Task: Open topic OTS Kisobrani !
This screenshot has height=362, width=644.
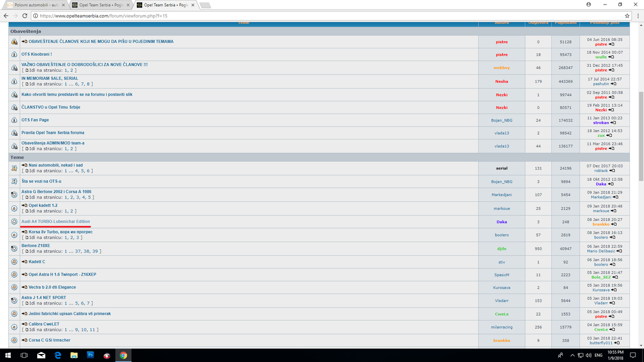Action: point(36,54)
